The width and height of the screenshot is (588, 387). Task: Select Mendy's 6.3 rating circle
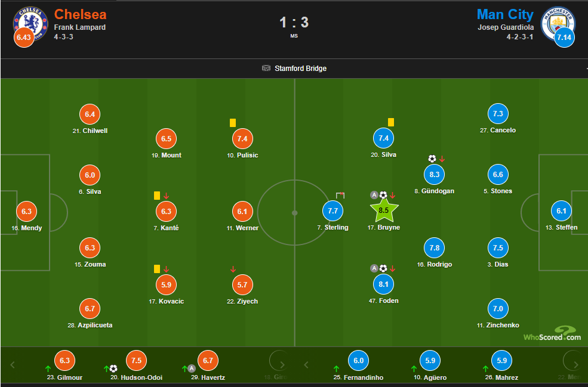coord(26,212)
